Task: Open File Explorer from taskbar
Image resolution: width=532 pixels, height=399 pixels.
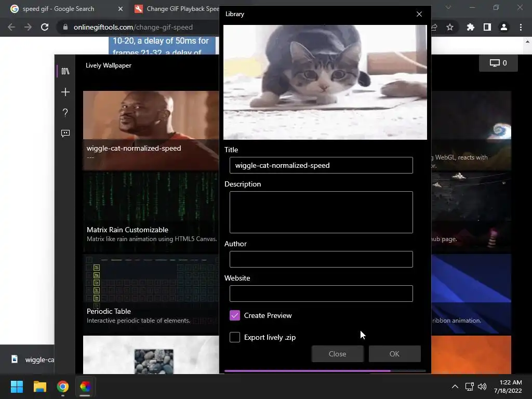Action: (39, 387)
